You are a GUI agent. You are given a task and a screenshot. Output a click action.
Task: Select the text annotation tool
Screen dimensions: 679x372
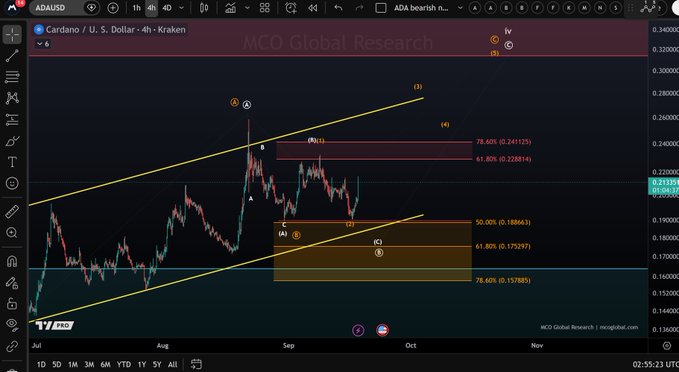tap(12, 162)
